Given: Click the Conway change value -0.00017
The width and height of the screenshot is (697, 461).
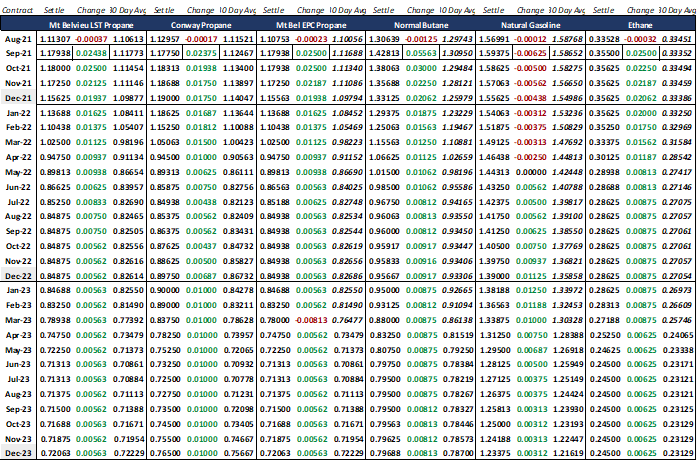Looking at the screenshot, I should tap(201, 39).
